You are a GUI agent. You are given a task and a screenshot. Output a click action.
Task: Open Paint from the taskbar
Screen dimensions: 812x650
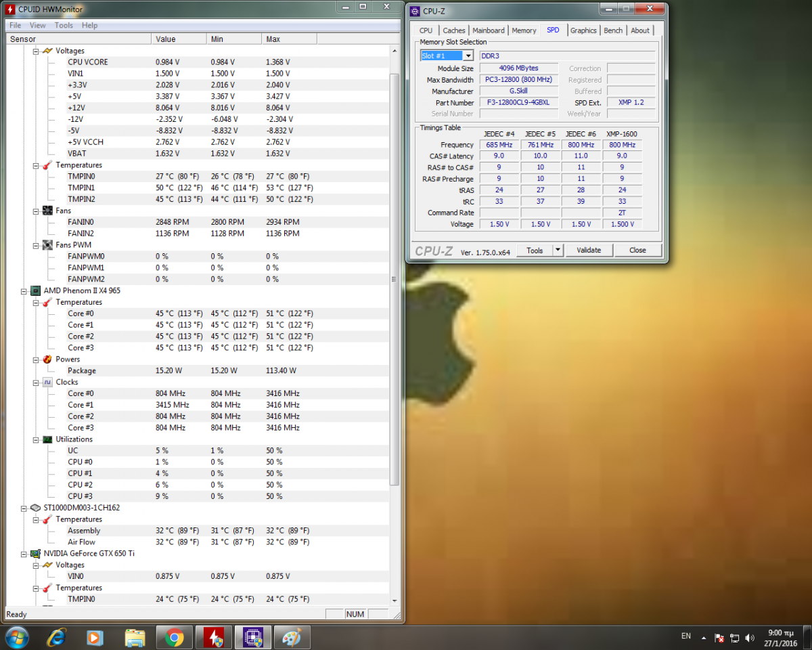coord(292,637)
